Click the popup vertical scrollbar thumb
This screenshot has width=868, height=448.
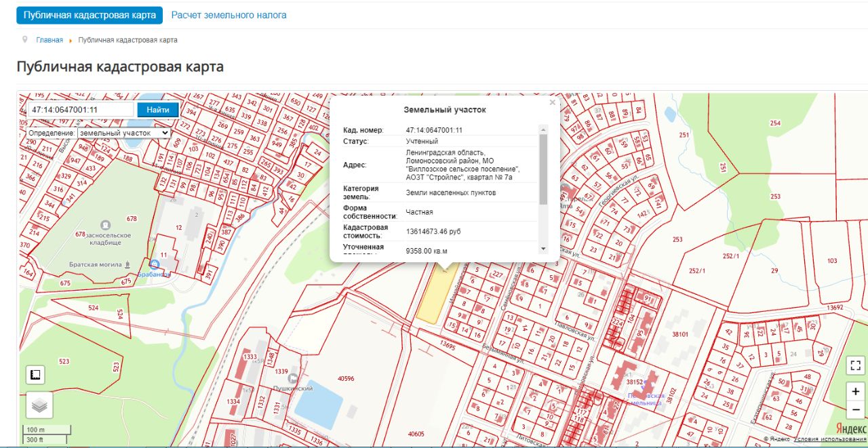click(542, 169)
